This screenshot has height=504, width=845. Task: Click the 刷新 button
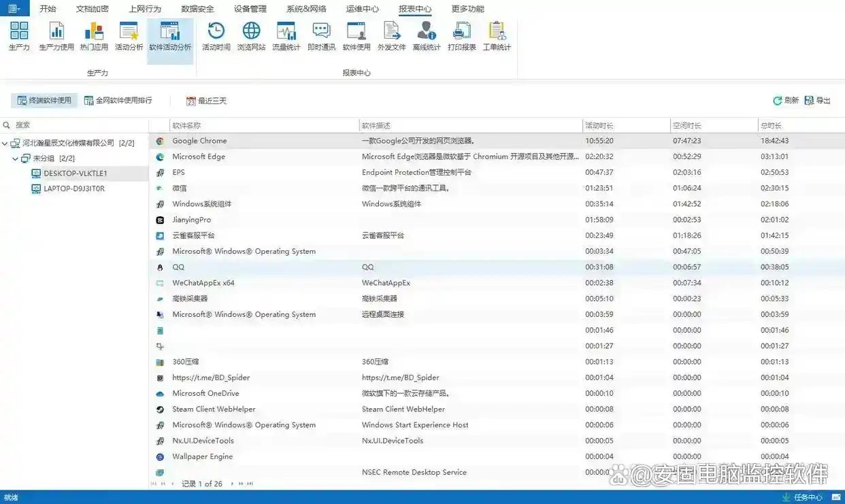tap(785, 101)
